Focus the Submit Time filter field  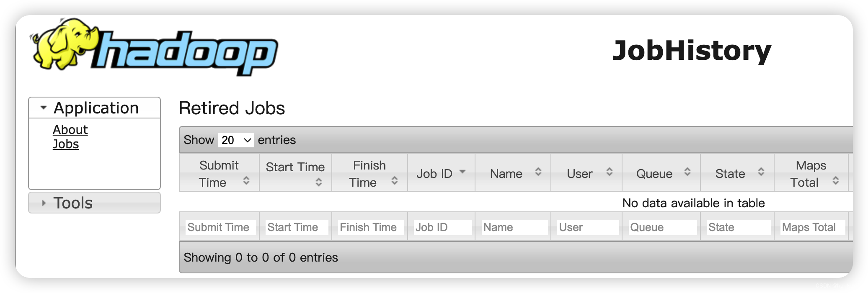pyautogui.click(x=220, y=227)
